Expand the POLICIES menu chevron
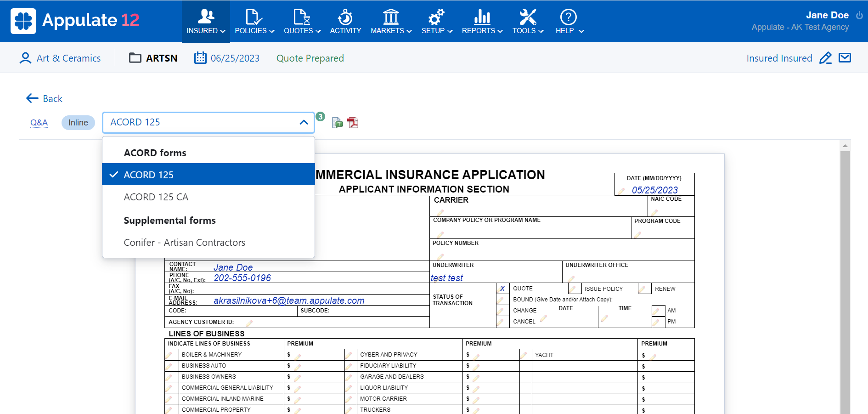 pyautogui.click(x=272, y=31)
